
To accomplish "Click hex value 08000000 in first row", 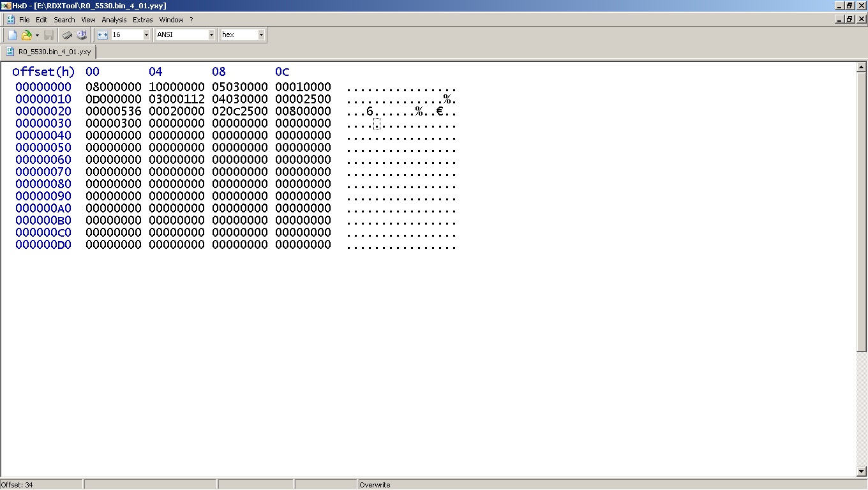I will pyautogui.click(x=114, y=87).
